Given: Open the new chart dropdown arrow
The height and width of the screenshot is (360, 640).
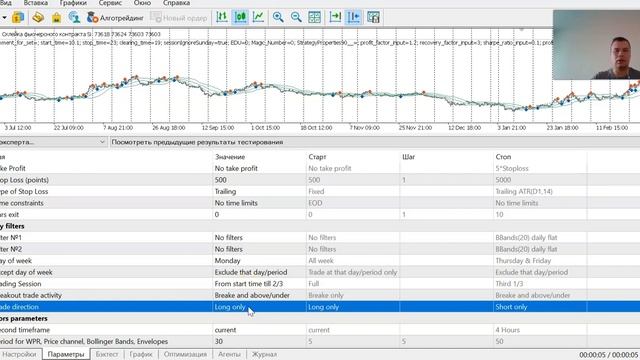Looking at the screenshot, I should [4, 18].
